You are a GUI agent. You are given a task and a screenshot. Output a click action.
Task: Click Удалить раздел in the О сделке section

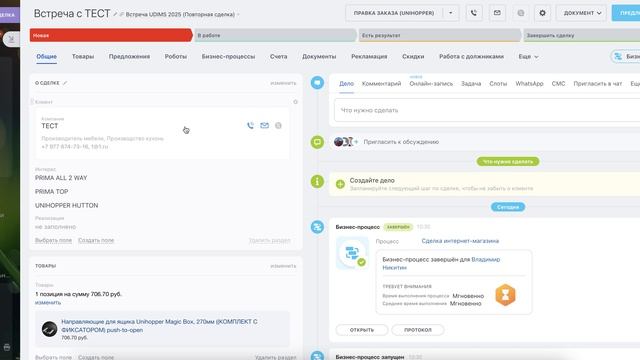pos(269,240)
